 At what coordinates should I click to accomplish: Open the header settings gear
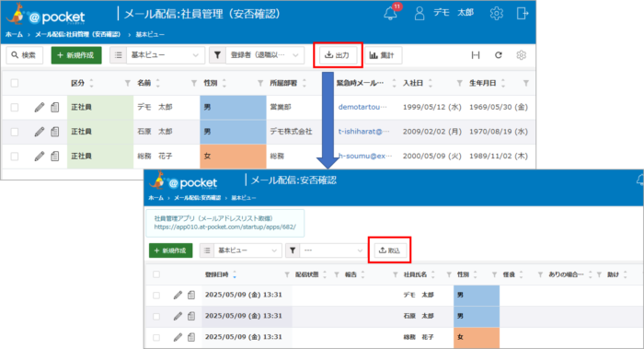click(496, 13)
